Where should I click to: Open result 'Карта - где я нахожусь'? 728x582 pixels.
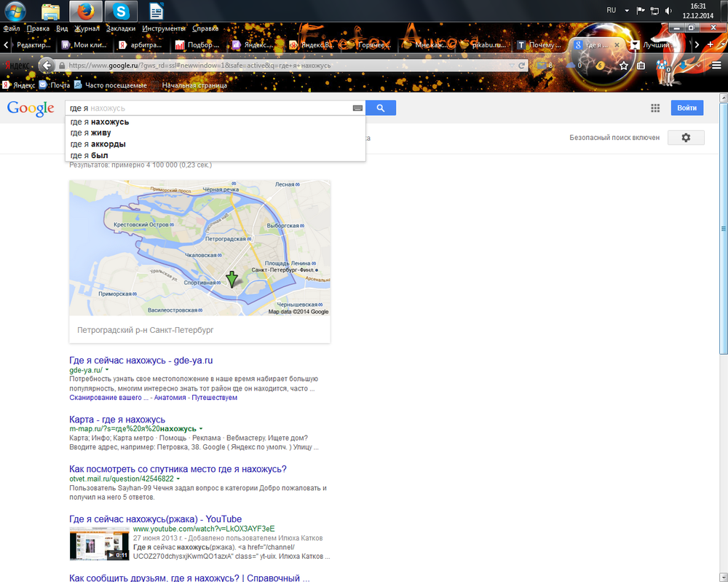[x=117, y=420]
